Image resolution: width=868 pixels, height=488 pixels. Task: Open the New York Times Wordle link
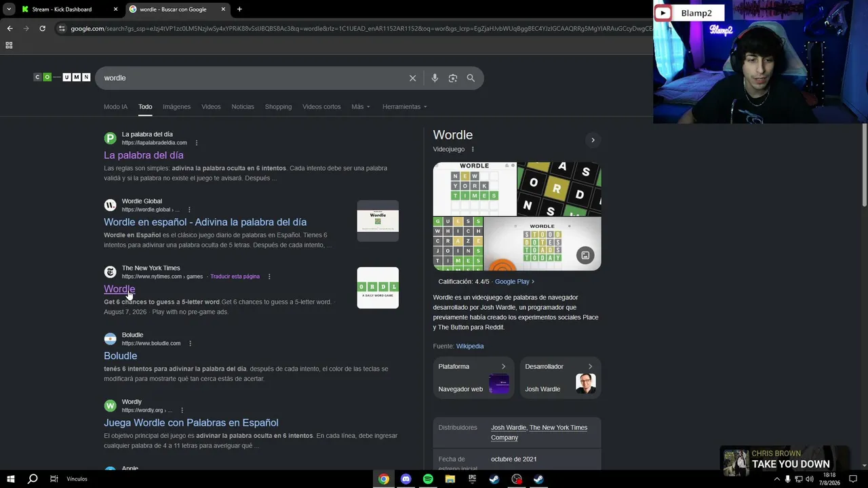[x=119, y=289]
